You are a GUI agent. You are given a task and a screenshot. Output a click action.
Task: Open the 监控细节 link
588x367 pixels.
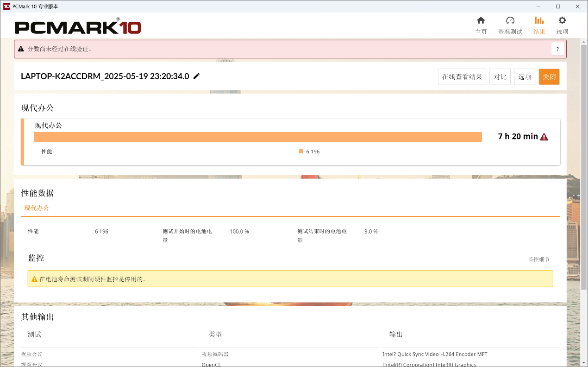(538, 259)
